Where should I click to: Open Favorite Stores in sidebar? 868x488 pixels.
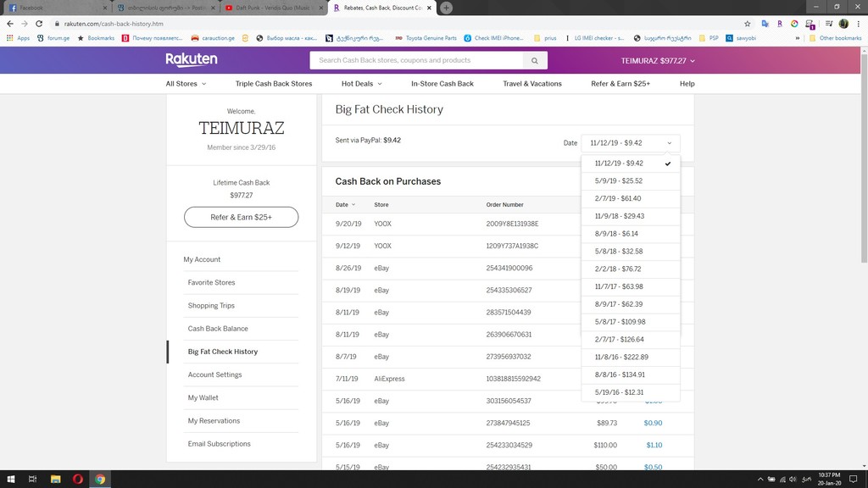pyautogui.click(x=211, y=282)
